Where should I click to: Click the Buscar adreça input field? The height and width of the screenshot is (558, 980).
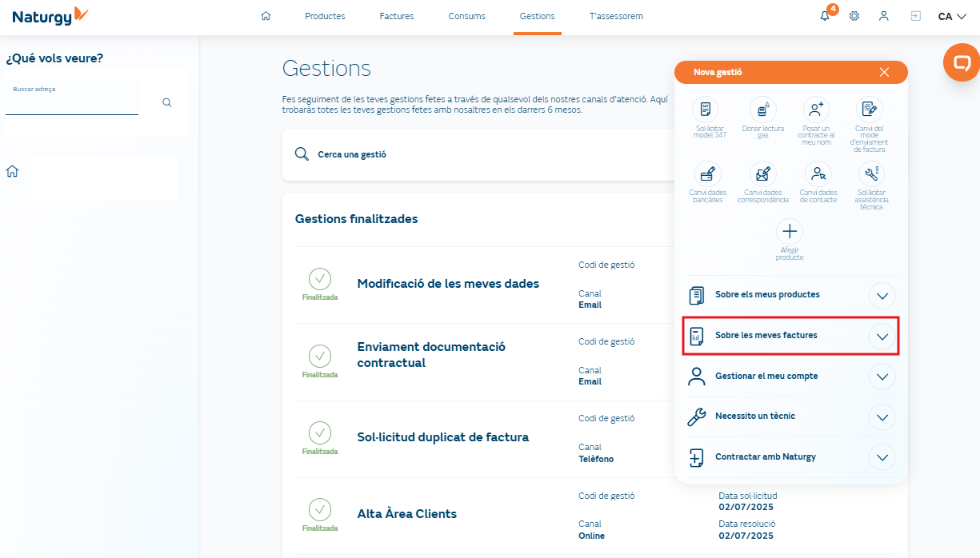[x=72, y=102]
